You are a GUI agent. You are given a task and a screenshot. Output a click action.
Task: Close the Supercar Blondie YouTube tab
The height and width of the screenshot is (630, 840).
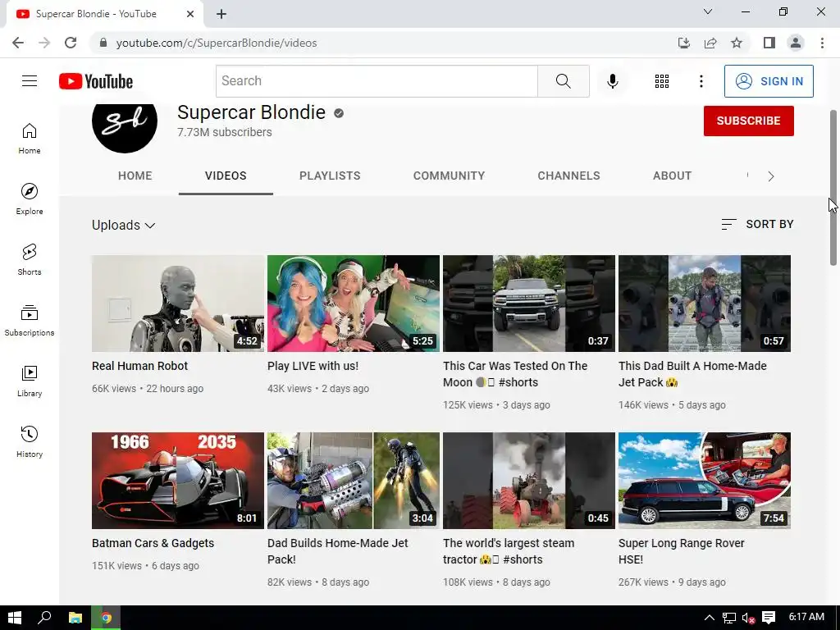click(190, 14)
